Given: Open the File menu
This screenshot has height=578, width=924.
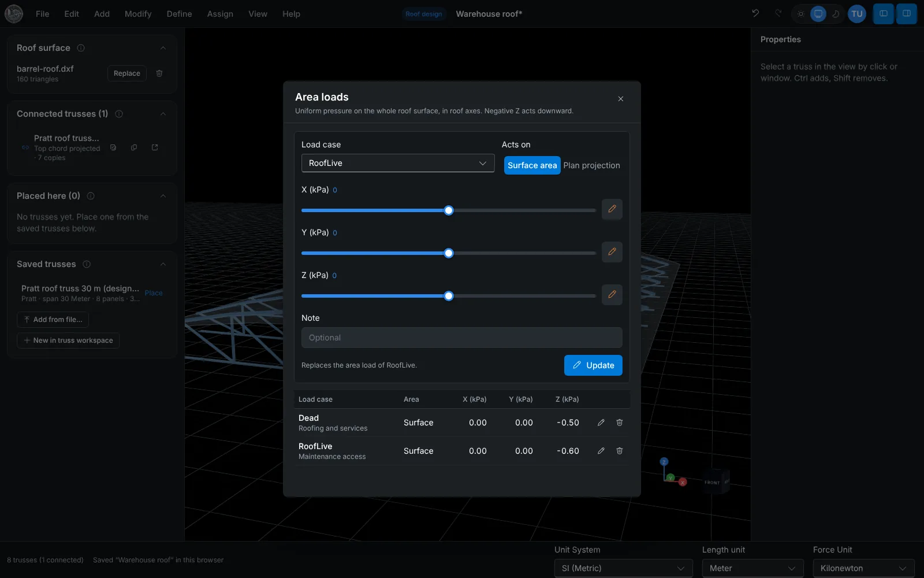Looking at the screenshot, I should pos(43,14).
